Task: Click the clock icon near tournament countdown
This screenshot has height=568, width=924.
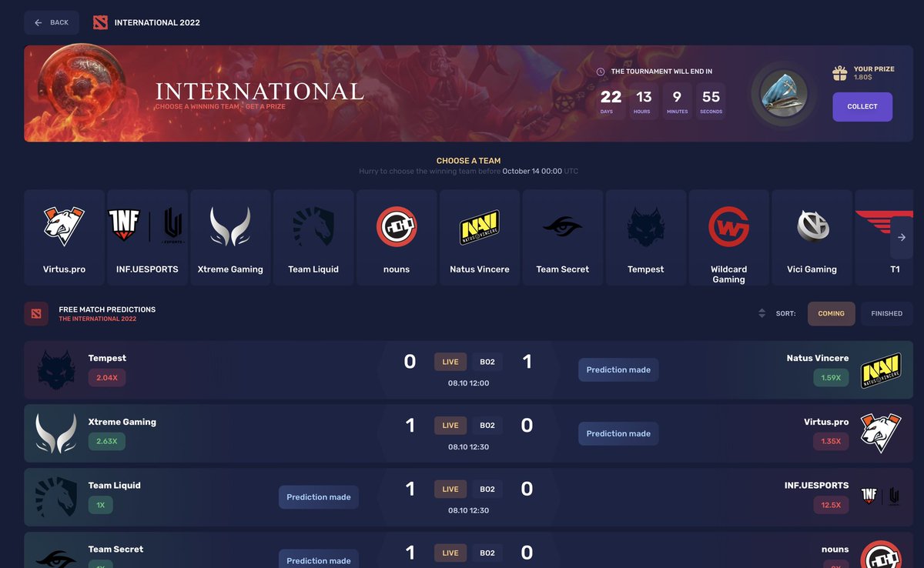Action: point(601,72)
